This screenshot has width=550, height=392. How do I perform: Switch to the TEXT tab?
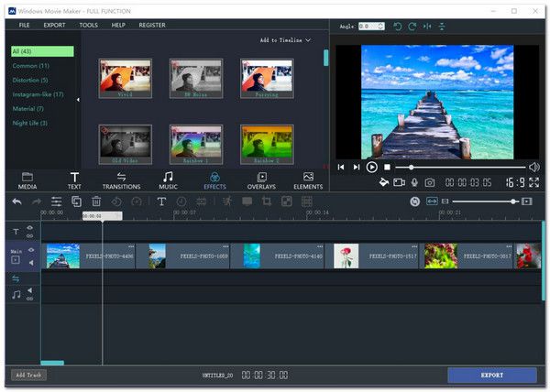pos(74,180)
